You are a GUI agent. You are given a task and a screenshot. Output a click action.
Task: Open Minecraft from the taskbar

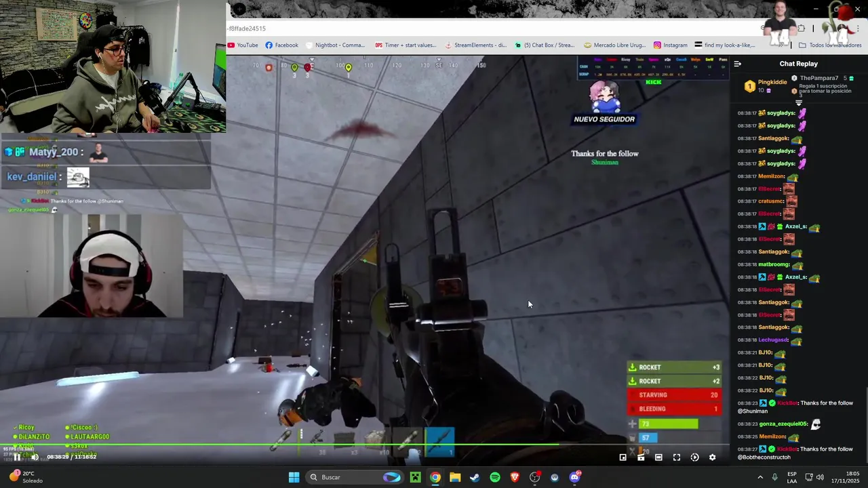(x=415, y=477)
